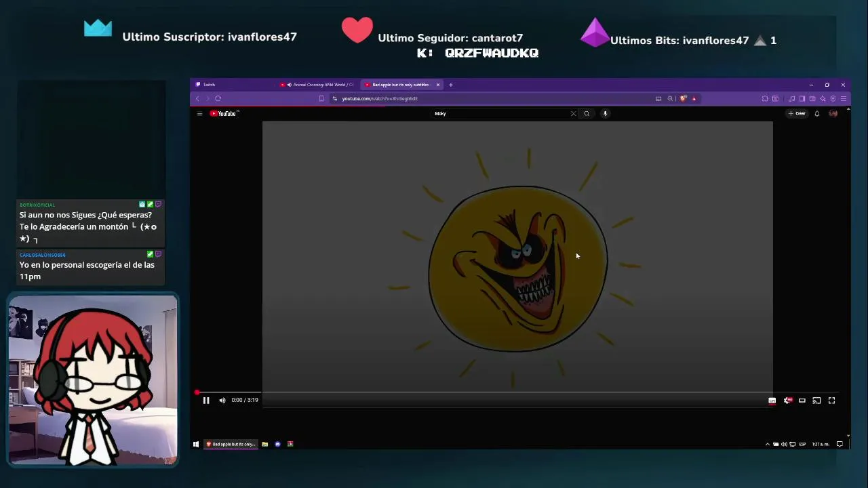This screenshot has width=868, height=488.
Task: Open Brave Shields lion icon
Action: [x=683, y=99]
